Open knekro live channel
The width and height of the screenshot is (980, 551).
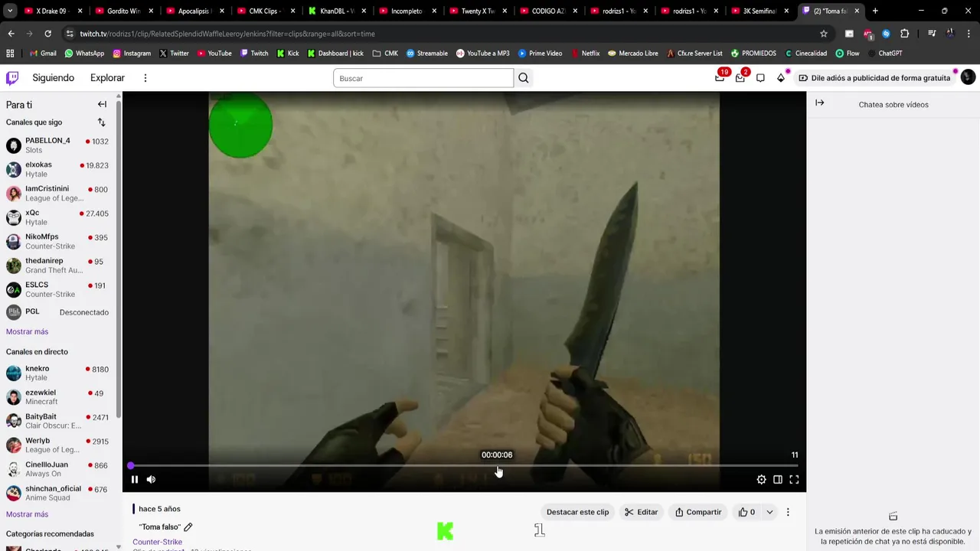(x=57, y=373)
